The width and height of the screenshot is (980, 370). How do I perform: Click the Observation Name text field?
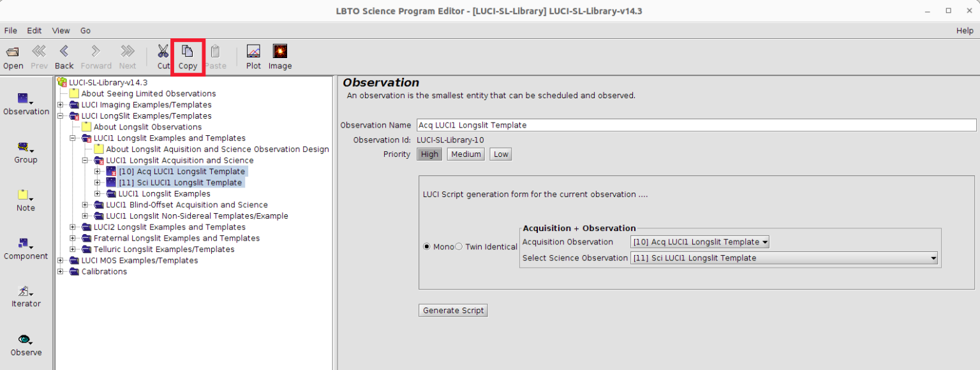pyautogui.click(x=696, y=125)
